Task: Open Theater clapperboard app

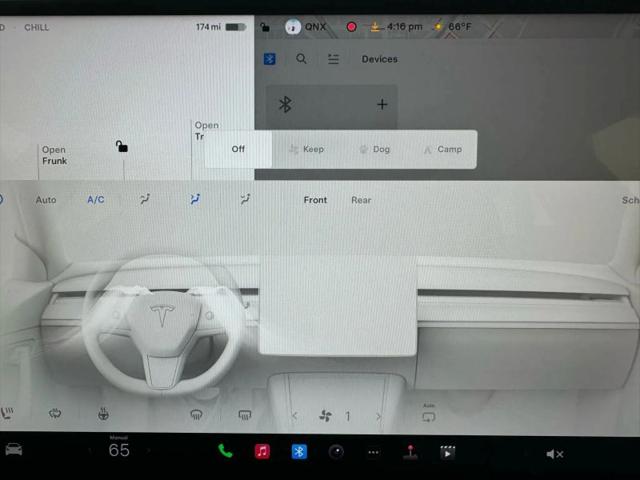Action: (x=447, y=453)
